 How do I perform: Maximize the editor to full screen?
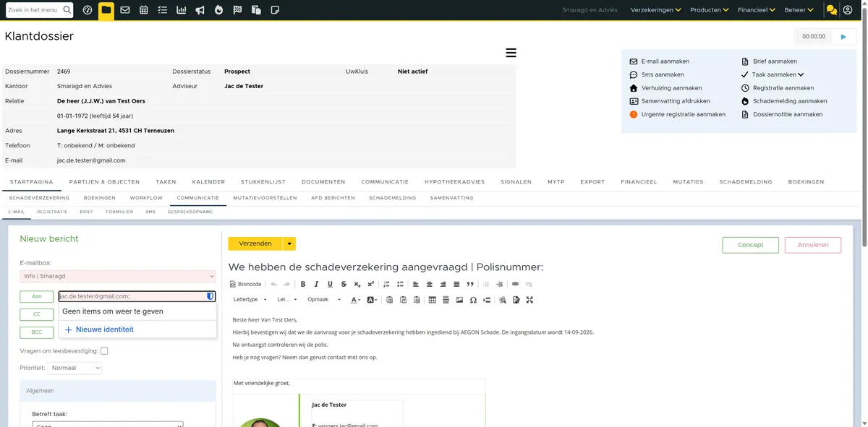pyautogui.click(x=530, y=300)
